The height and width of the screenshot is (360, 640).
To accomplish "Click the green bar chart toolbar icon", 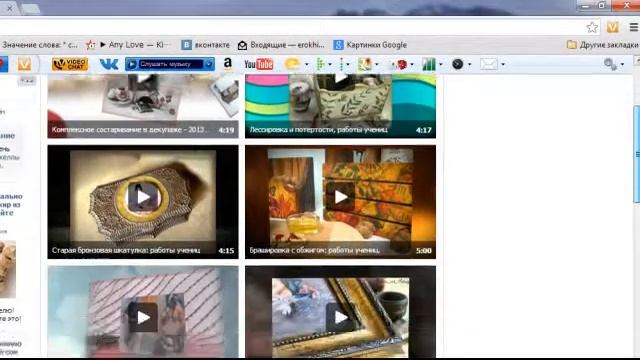I will coord(429,64).
